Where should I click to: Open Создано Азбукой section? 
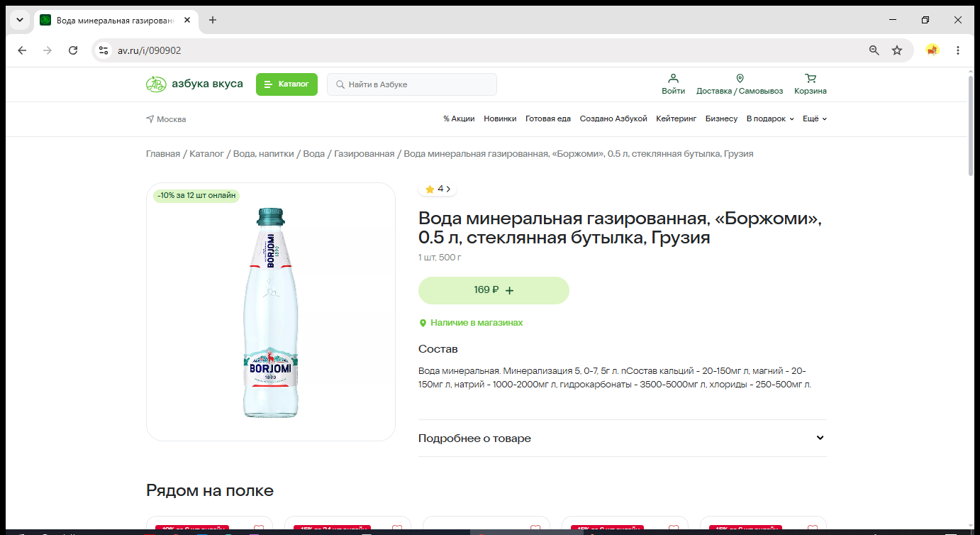613,119
